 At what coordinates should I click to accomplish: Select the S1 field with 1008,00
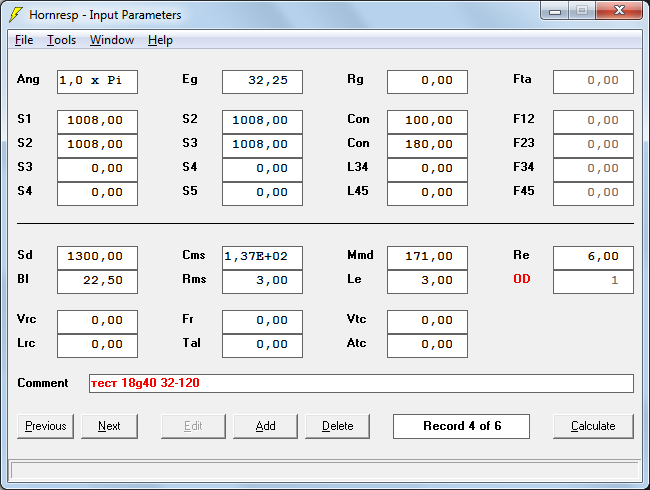97,121
